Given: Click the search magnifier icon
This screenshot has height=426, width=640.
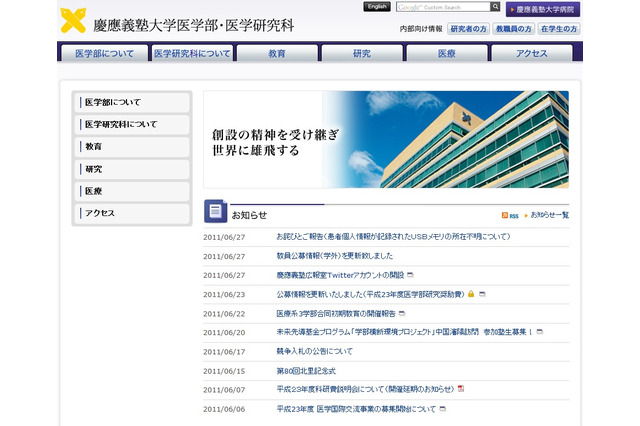Looking at the screenshot, I should pos(494,8).
